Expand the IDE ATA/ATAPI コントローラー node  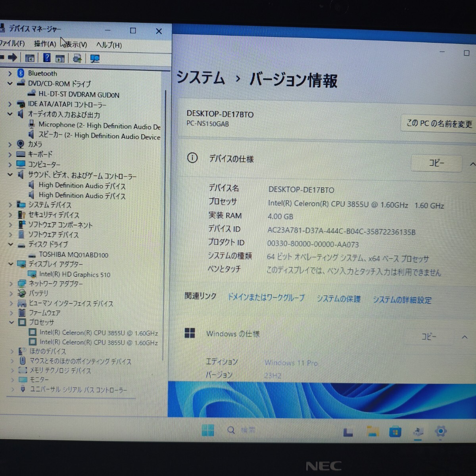pos(10,104)
